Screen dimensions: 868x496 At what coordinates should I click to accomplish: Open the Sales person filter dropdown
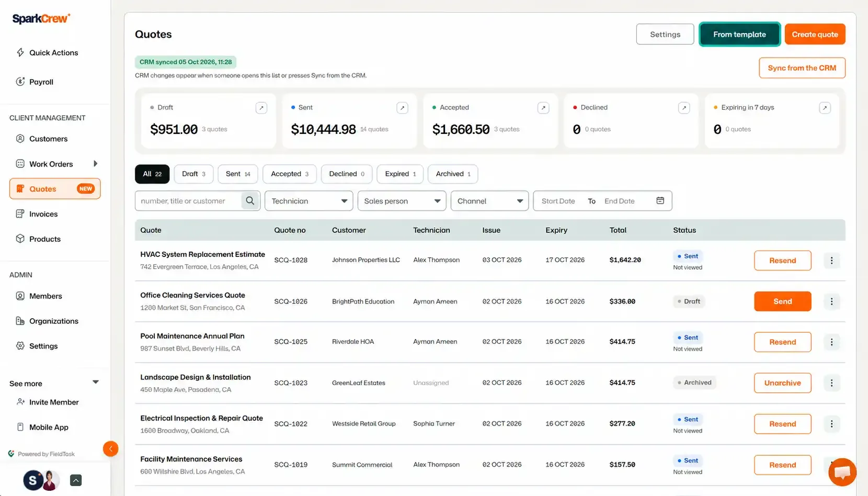pos(402,201)
